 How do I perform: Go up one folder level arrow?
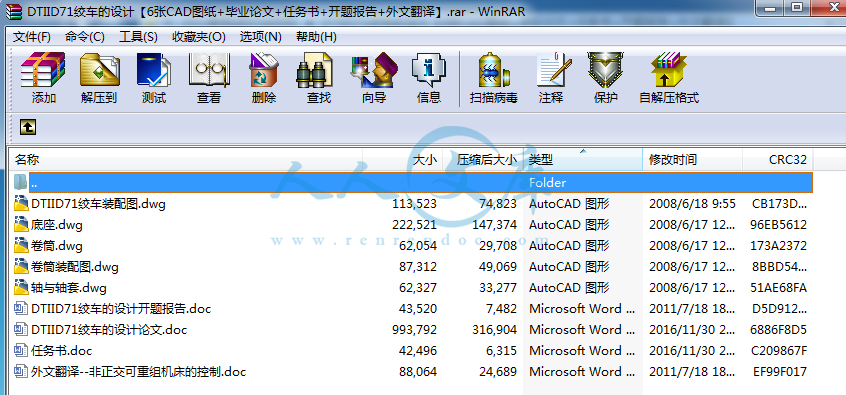tap(28, 127)
